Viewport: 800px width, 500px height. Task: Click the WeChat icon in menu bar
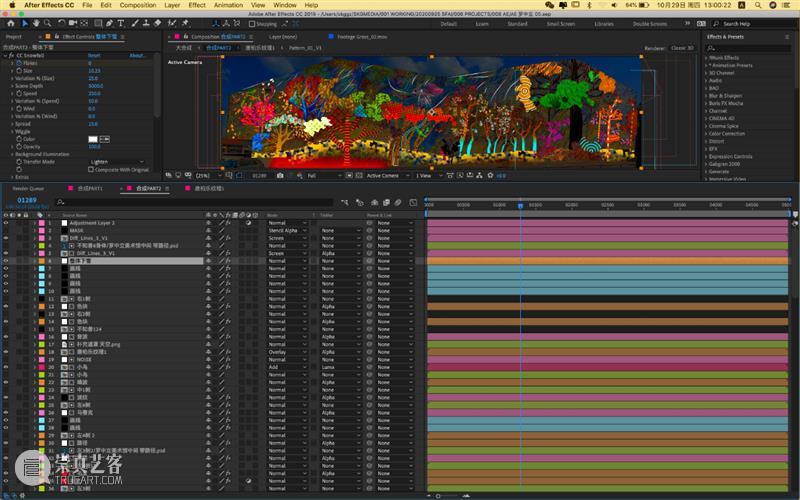click(549, 5)
